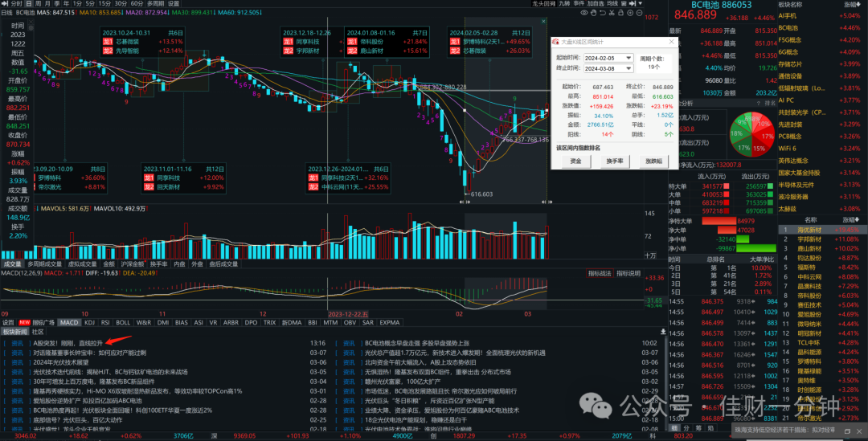Select the 15分 period tab
Screen dimensions: 868x441
[104, 4]
